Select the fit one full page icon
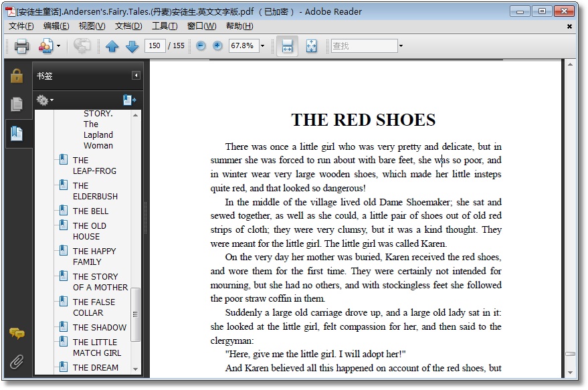This screenshot has height=390, width=588. coord(311,46)
